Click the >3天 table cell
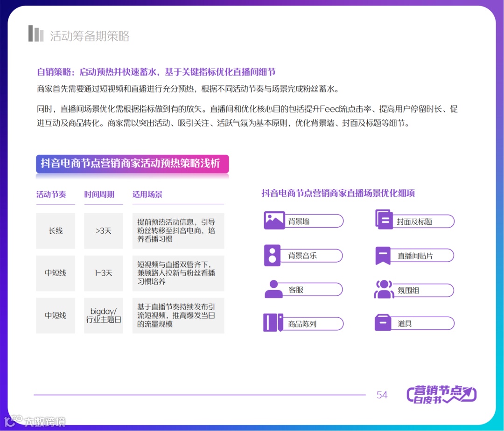Screen dimensions: 504x431 [104, 230]
